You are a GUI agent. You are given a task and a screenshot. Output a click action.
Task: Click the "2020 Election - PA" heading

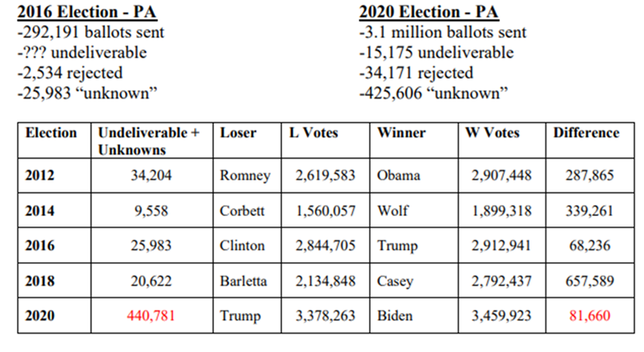click(x=426, y=14)
